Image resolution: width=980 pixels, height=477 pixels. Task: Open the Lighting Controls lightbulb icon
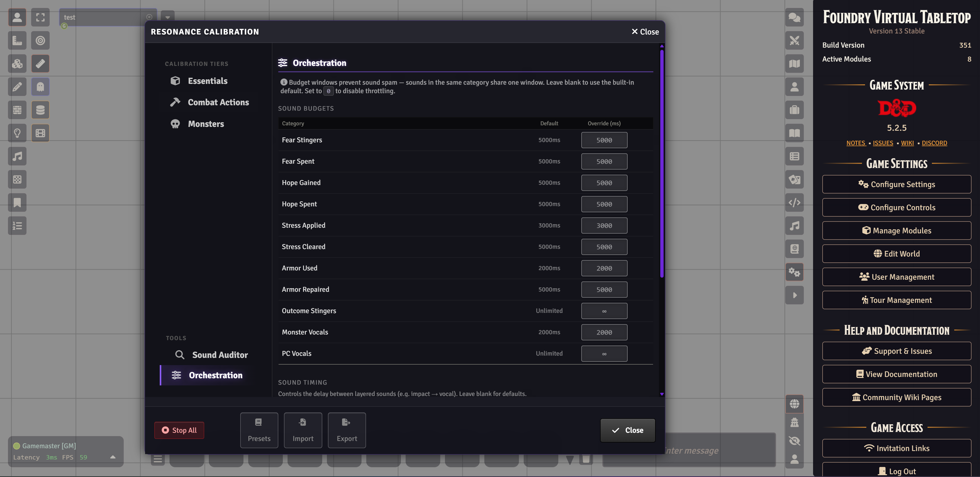coord(17,134)
